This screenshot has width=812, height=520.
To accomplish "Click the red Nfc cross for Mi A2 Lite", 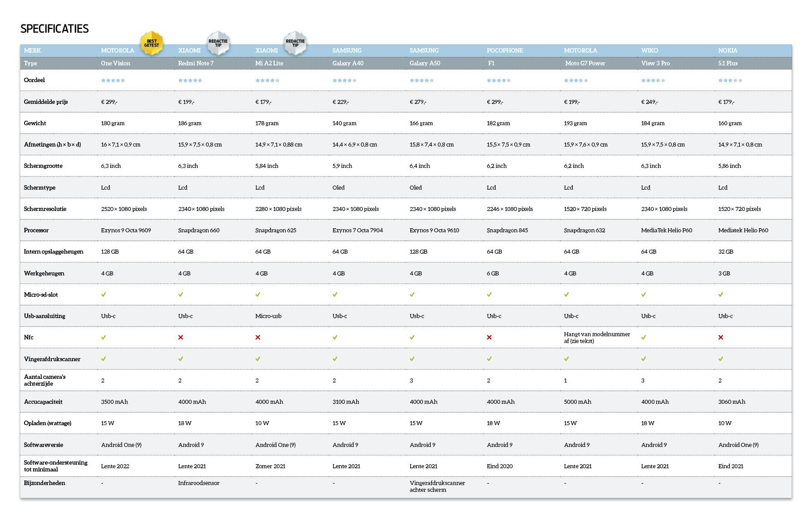I will (258, 338).
